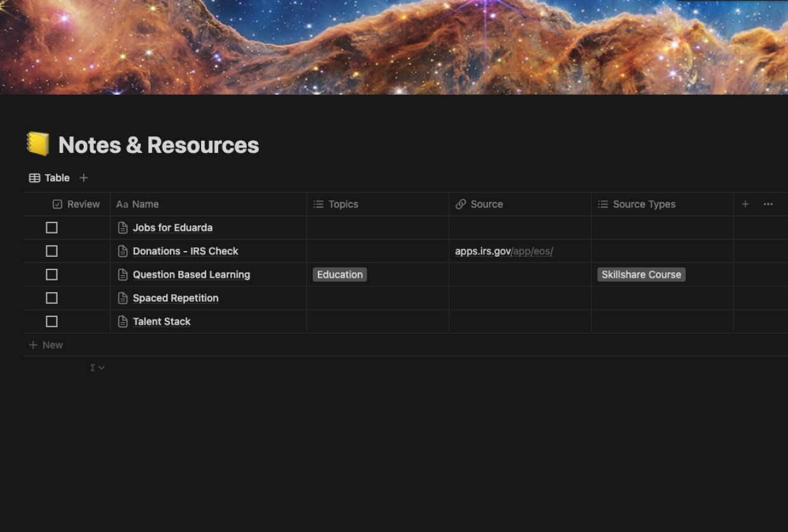Click the Notes & Resources page title
788x532 pixels.
[159, 145]
